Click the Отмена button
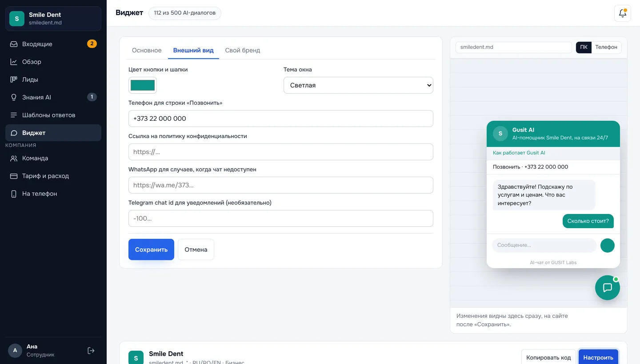This screenshot has height=364, width=640. tap(196, 249)
